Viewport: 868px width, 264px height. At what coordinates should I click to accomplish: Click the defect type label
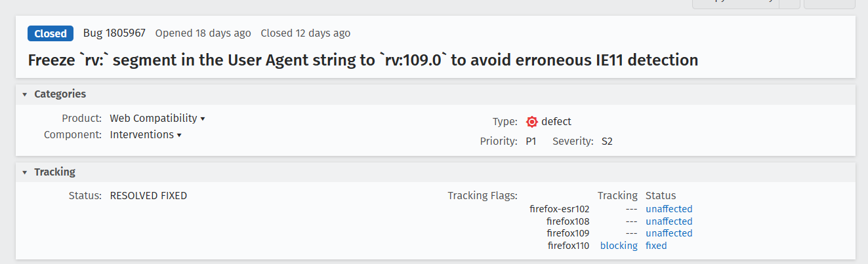(556, 122)
